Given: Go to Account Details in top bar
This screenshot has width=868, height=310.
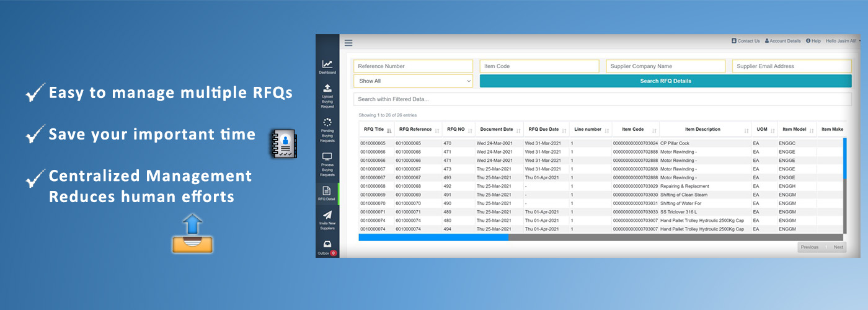Looking at the screenshot, I should coord(782,41).
